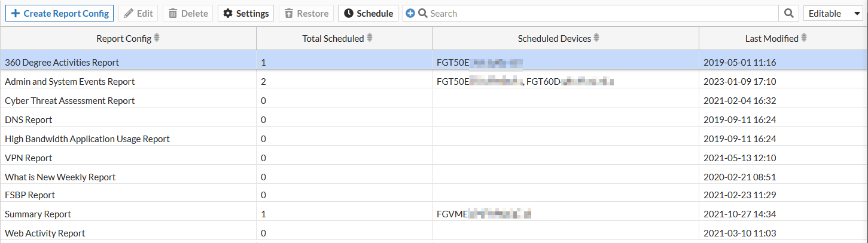868x243 pixels.
Task: Select the Admin and System Events Report row
Action: 70,81
